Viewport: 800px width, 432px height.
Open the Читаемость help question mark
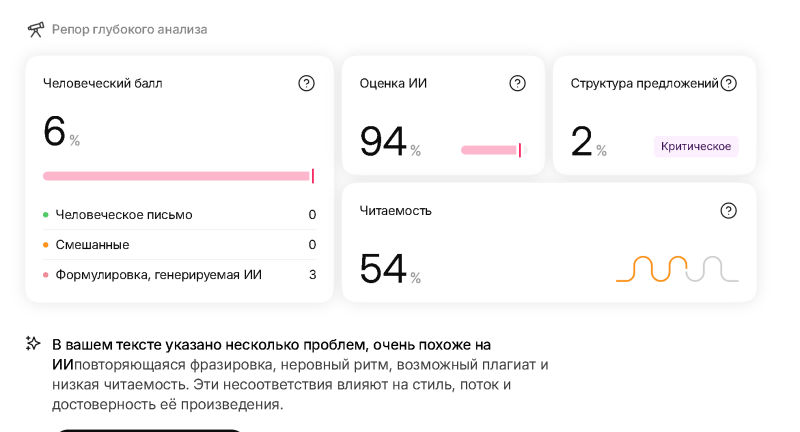pos(729,211)
